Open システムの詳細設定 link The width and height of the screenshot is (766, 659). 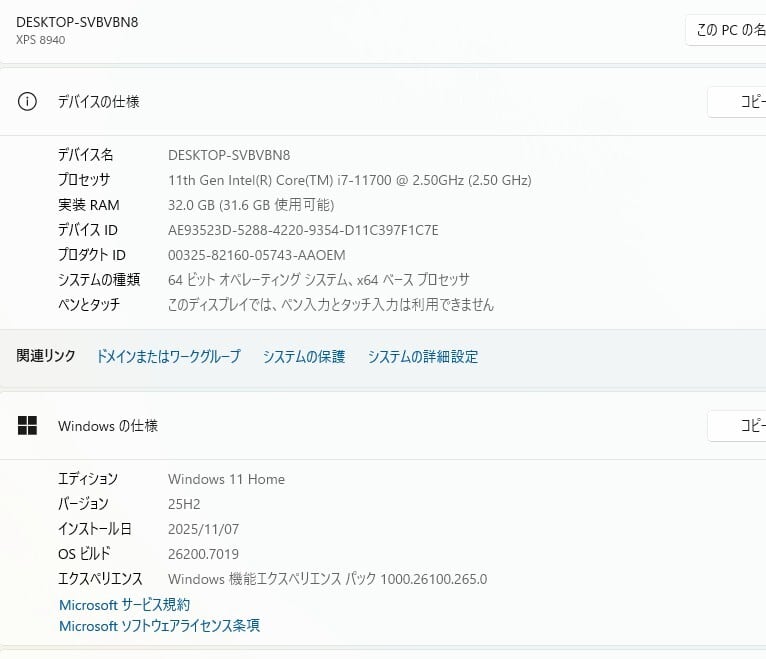[x=423, y=356]
